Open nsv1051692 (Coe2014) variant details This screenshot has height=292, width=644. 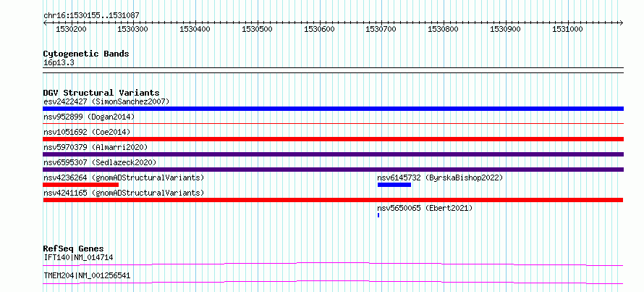pos(87,132)
